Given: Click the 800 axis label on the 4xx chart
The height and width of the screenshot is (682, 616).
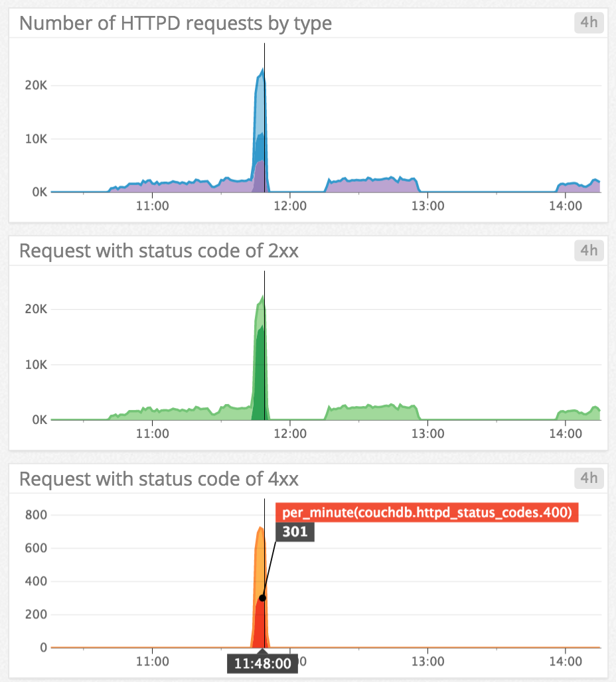Looking at the screenshot, I should (37, 514).
